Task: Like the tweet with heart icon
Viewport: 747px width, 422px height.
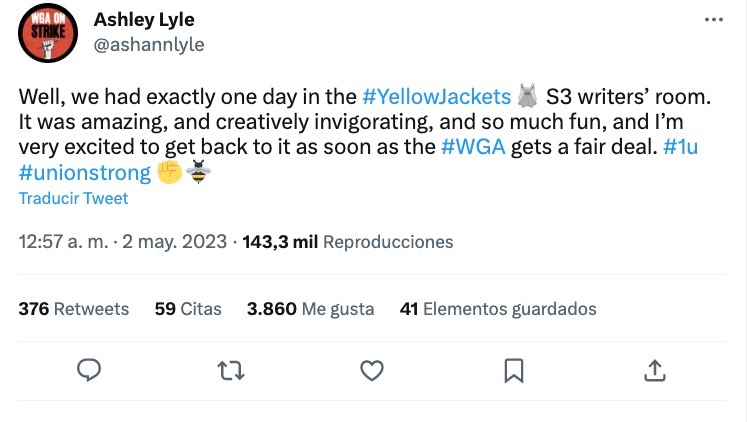Action: click(x=372, y=371)
